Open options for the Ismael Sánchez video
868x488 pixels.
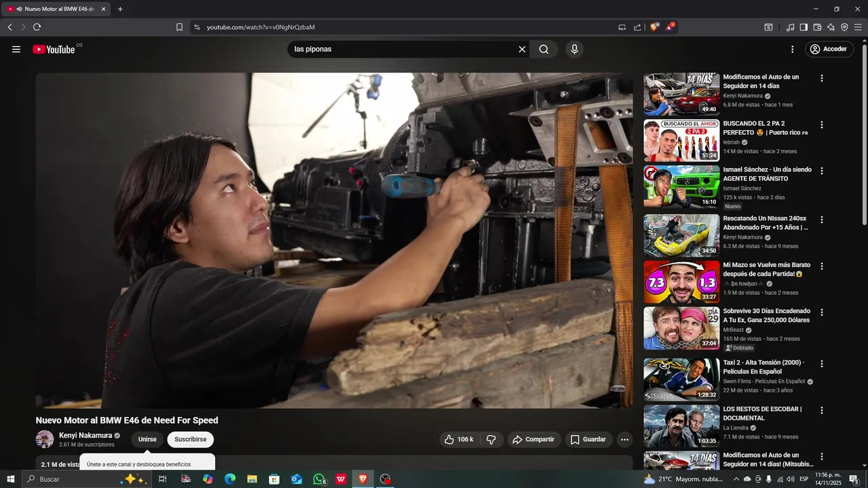pyautogui.click(x=822, y=171)
